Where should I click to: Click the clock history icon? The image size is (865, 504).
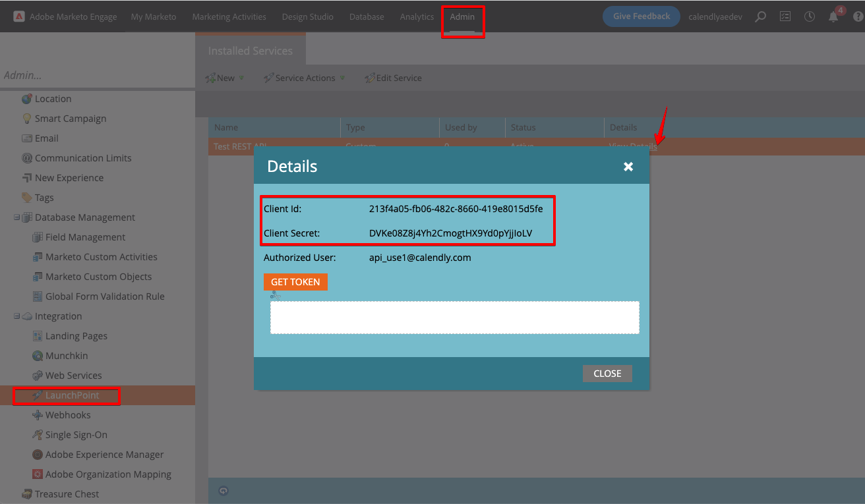tap(809, 16)
